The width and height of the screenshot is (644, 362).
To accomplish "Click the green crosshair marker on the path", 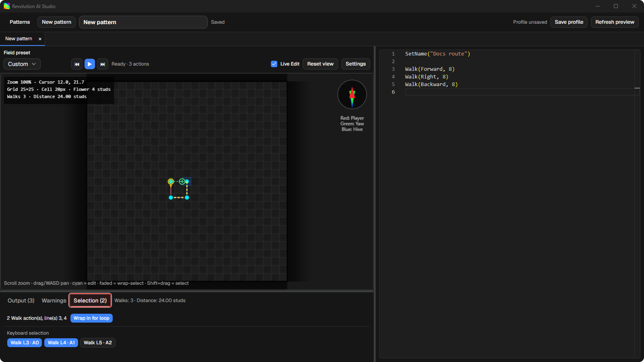I will (x=182, y=181).
